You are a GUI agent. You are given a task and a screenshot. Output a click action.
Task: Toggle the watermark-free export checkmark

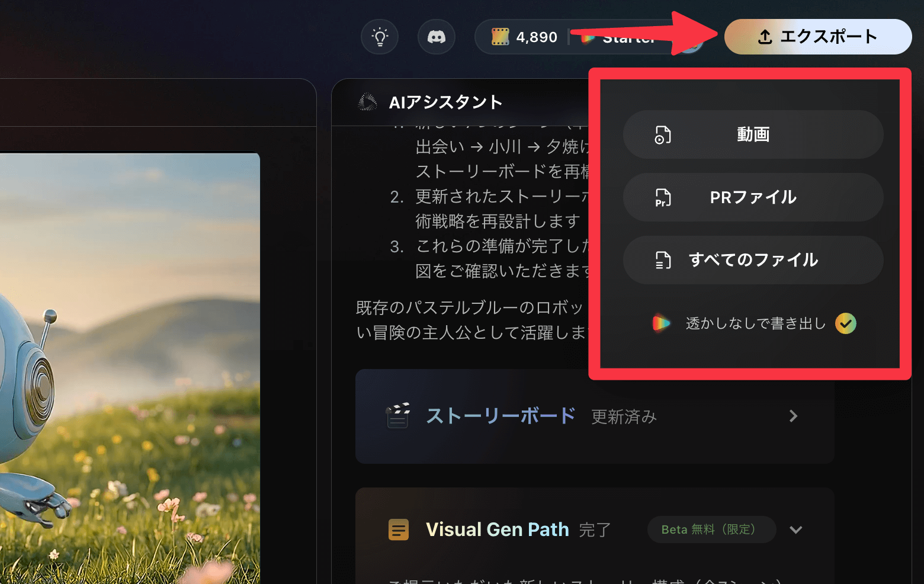(x=845, y=323)
